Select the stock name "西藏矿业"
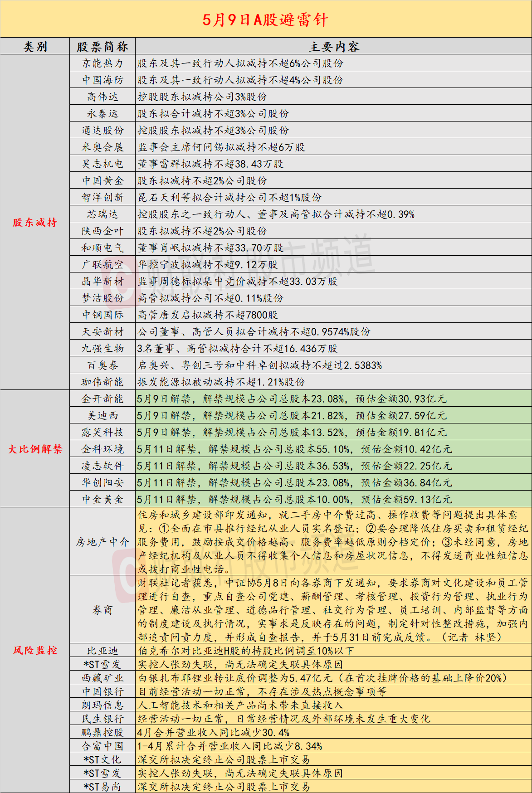Screen dimensions: 532x793 tap(102, 678)
